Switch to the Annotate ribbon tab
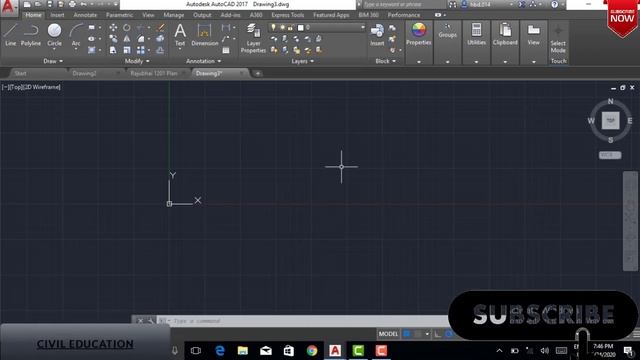Viewport: 640px width, 360px height. coord(85,15)
